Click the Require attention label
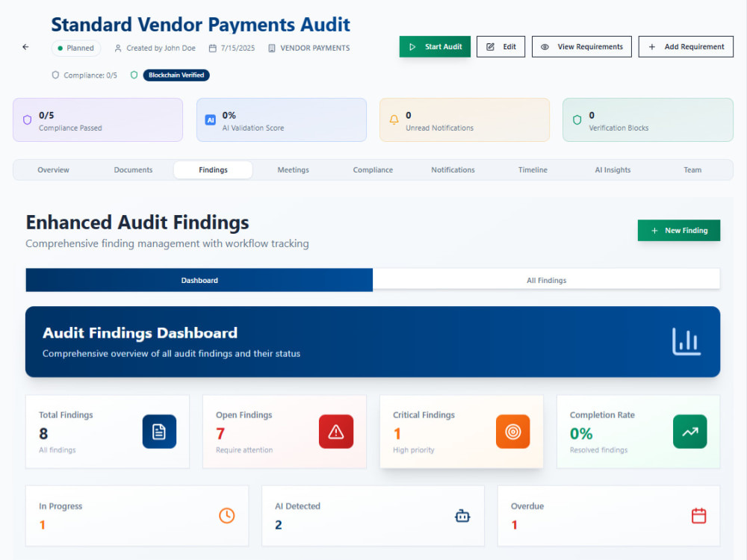 pos(244,450)
